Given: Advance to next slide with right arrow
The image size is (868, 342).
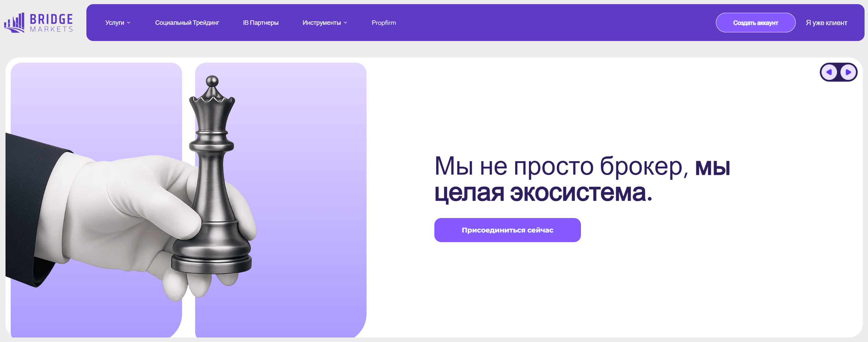Looking at the screenshot, I should (848, 72).
